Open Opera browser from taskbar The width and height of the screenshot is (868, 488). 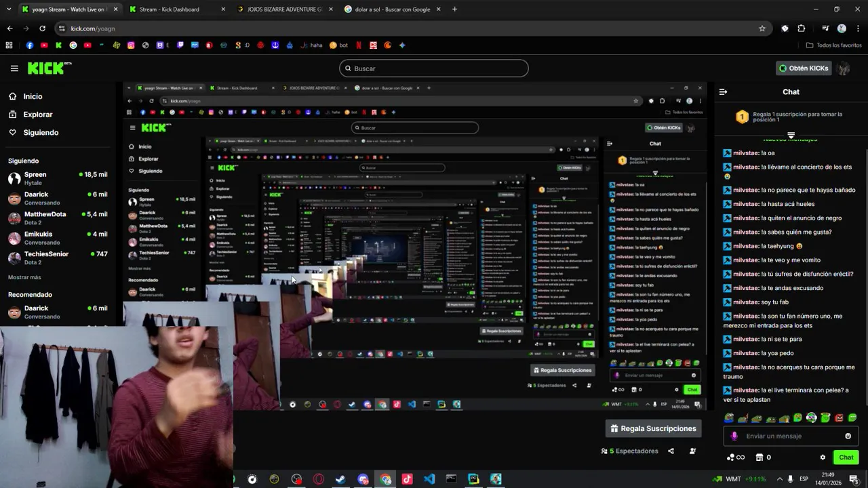tap(319, 479)
